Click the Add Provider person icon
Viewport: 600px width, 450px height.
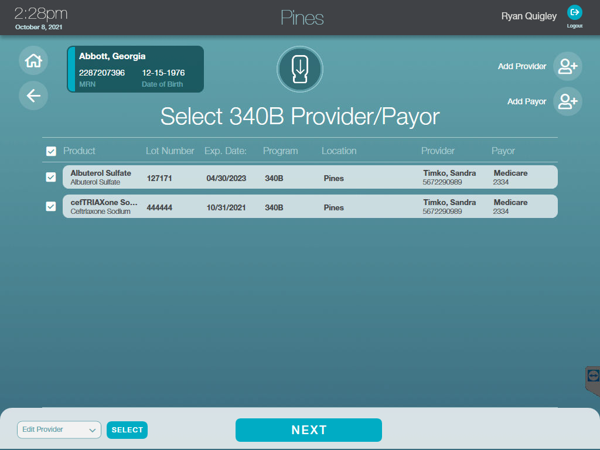567,66
